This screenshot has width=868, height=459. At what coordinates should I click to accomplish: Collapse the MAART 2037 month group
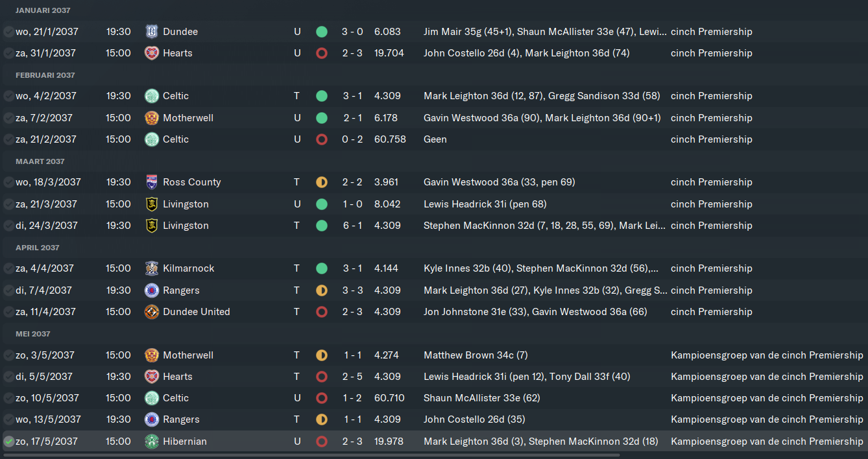click(40, 161)
